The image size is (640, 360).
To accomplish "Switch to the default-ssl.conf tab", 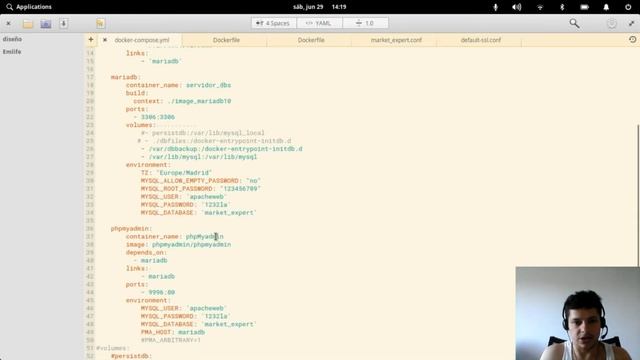I will coord(480,40).
